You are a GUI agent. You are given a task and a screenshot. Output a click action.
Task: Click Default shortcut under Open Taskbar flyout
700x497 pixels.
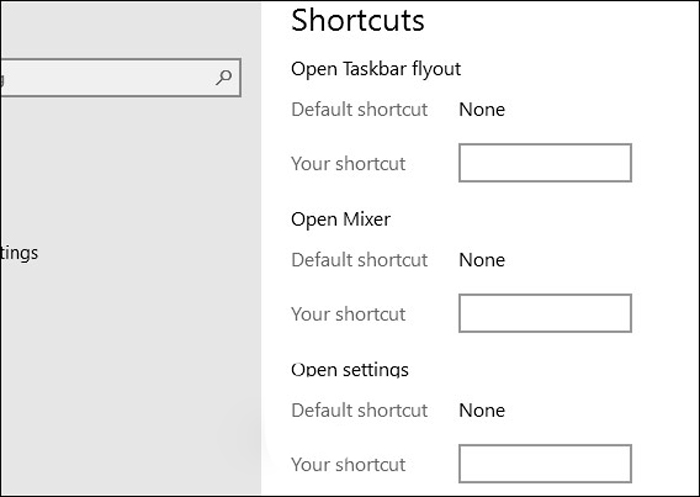click(x=359, y=109)
